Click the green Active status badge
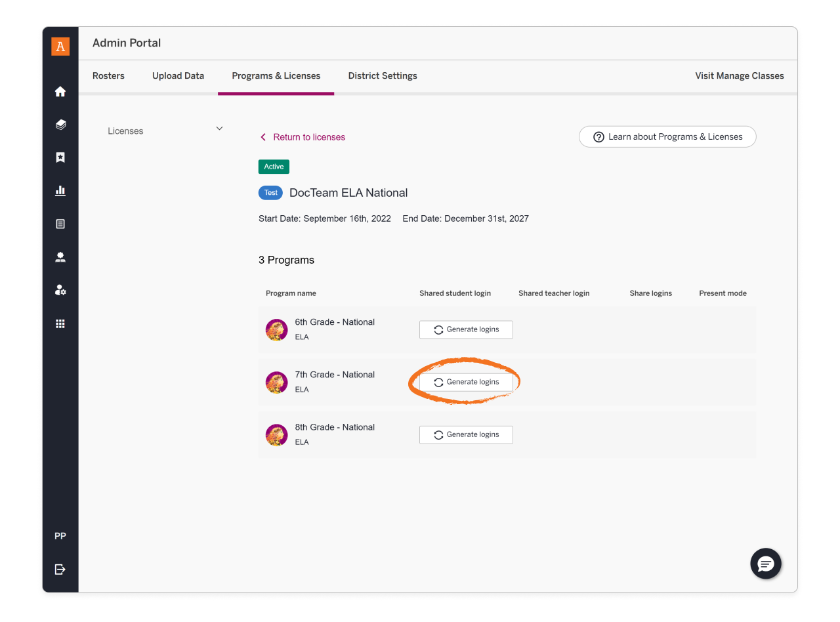Image resolution: width=840 pixels, height=622 pixels. tap(274, 167)
